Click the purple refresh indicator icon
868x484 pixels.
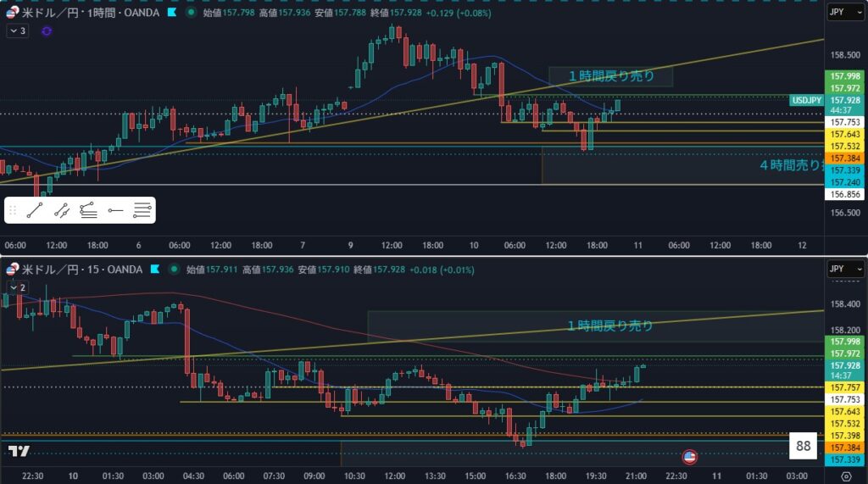(46, 31)
